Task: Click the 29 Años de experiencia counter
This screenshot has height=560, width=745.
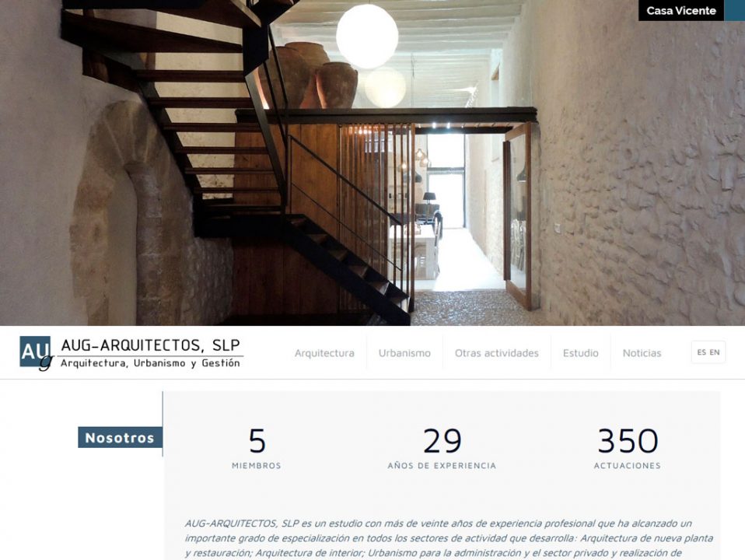Action: click(442, 448)
